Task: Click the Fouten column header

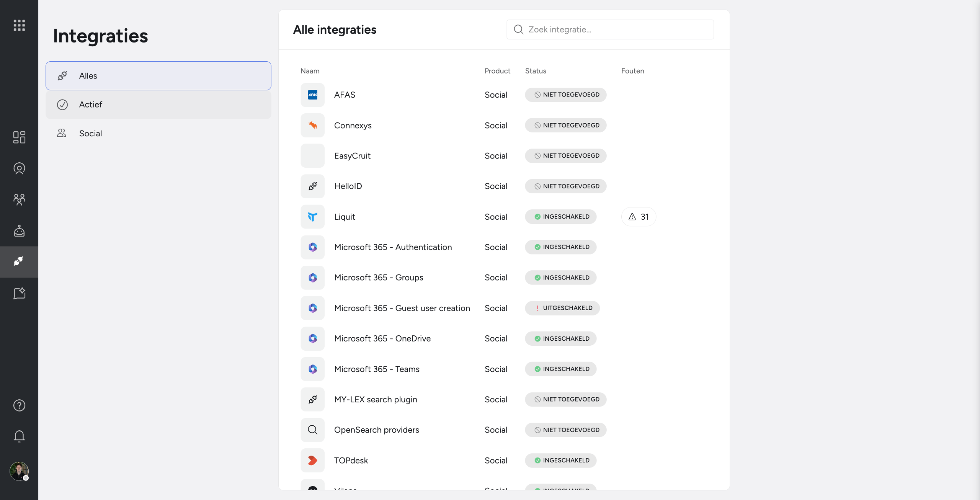Action: point(632,71)
